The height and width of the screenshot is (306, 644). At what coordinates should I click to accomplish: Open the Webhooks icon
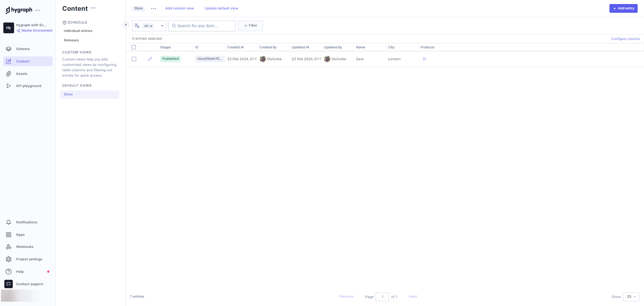9,247
